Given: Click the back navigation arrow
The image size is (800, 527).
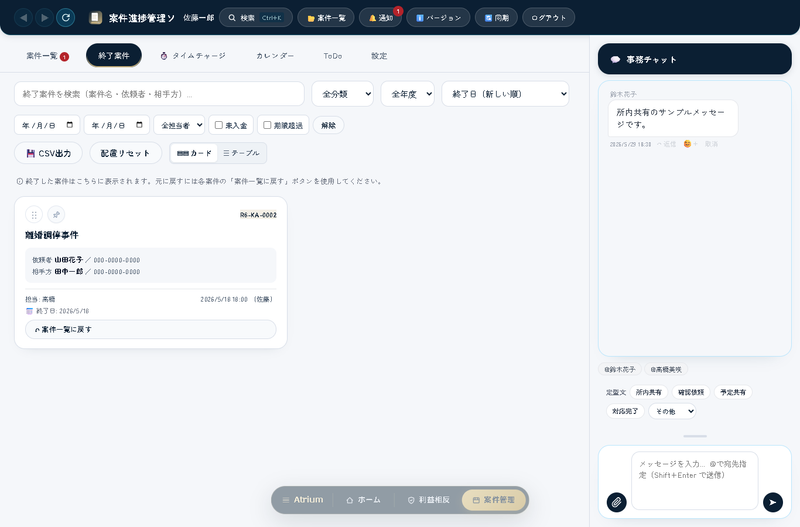Looking at the screenshot, I should pyautogui.click(x=23, y=18).
